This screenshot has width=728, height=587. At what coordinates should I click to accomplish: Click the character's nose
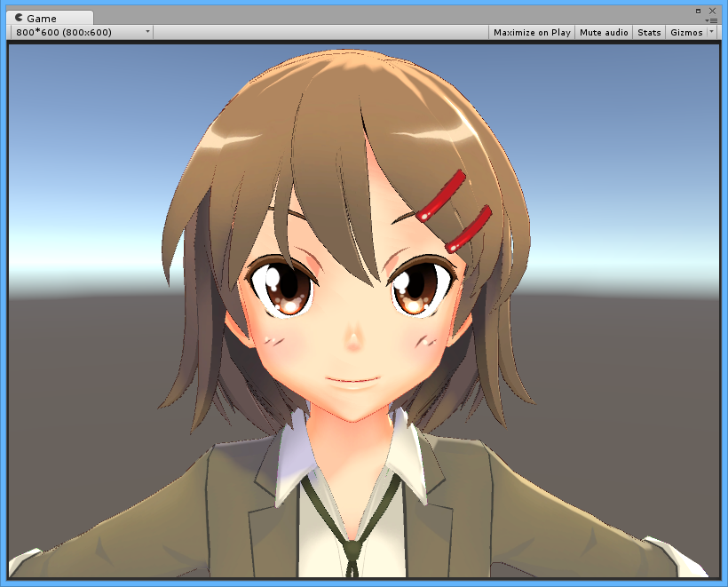pyautogui.click(x=353, y=340)
